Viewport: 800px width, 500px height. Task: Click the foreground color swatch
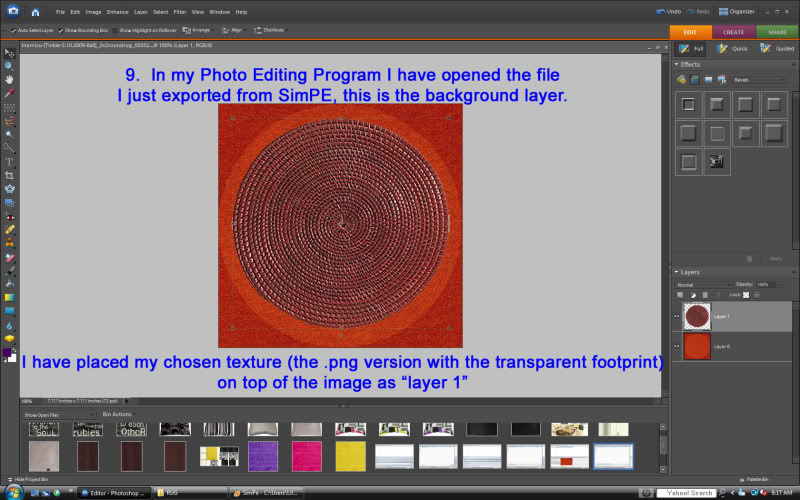click(7, 353)
